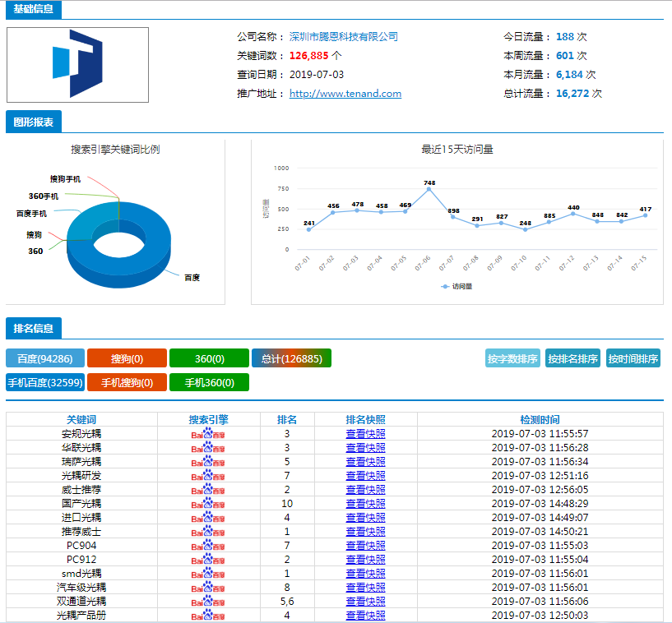Switch to the 360(0) tab
This screenshot has height=623, width=672.
tap(209, 358)
